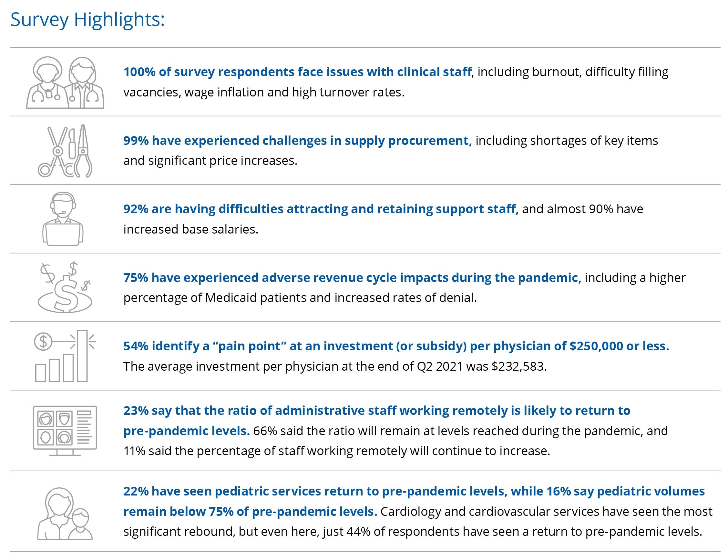The width and height of the screenshot is (728, 560).
Task: Click the bar chart investment icon
Action: click(x=65, y=356)
